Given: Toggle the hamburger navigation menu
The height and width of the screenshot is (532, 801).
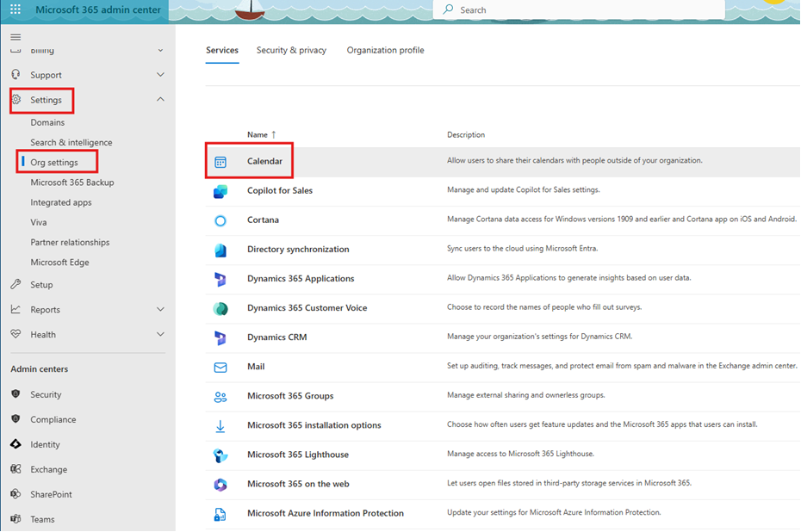Looking at the screenshot, I should click(16, 37).
